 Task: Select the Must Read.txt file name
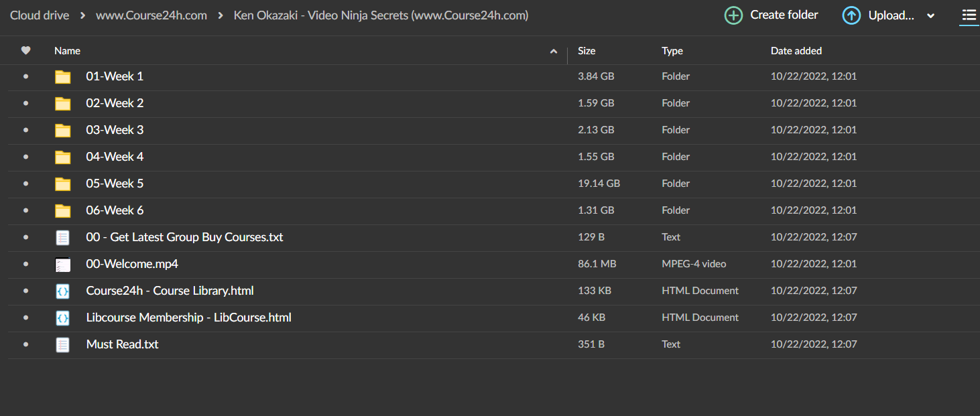pos(123,344)
